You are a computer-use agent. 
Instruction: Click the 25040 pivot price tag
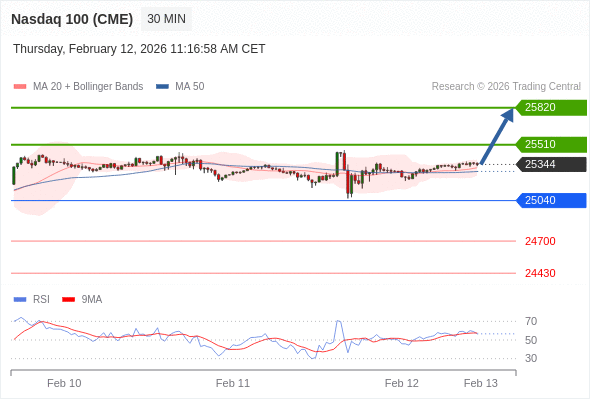551,201
